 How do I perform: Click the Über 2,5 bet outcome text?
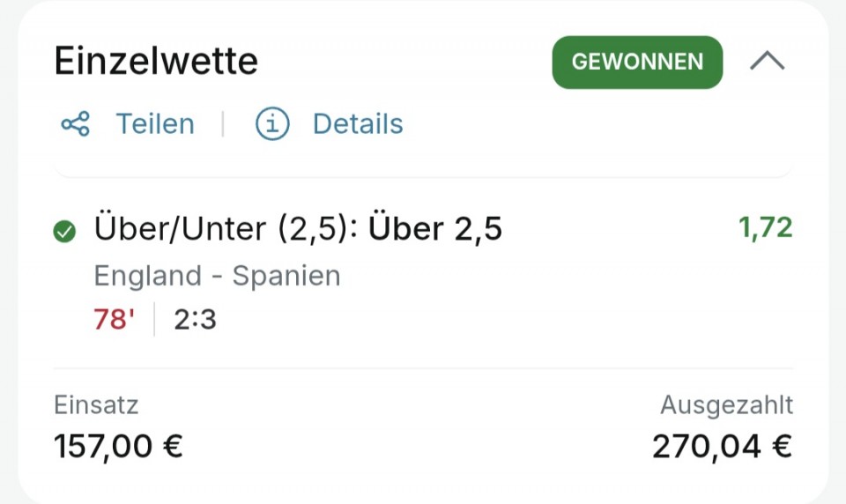434,228
